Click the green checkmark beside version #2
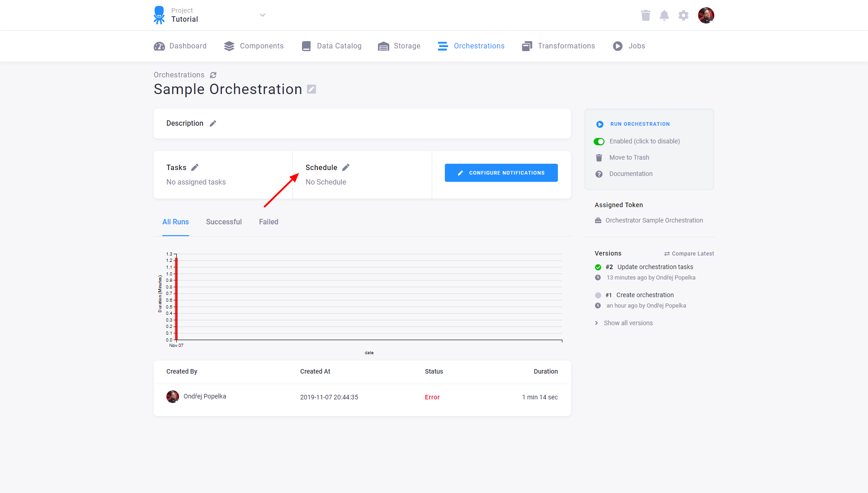 click(x=598, y=267)
